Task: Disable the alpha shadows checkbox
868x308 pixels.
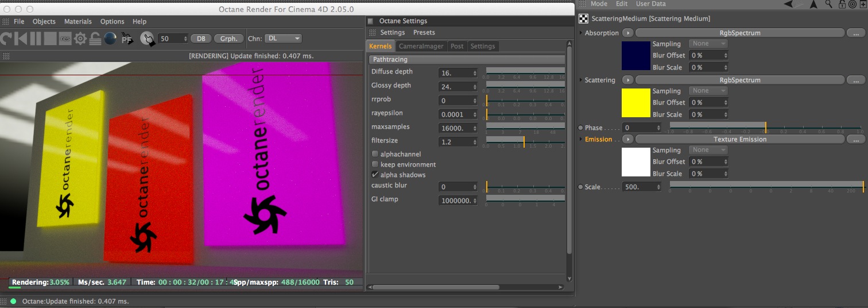Action: (375, 175)
